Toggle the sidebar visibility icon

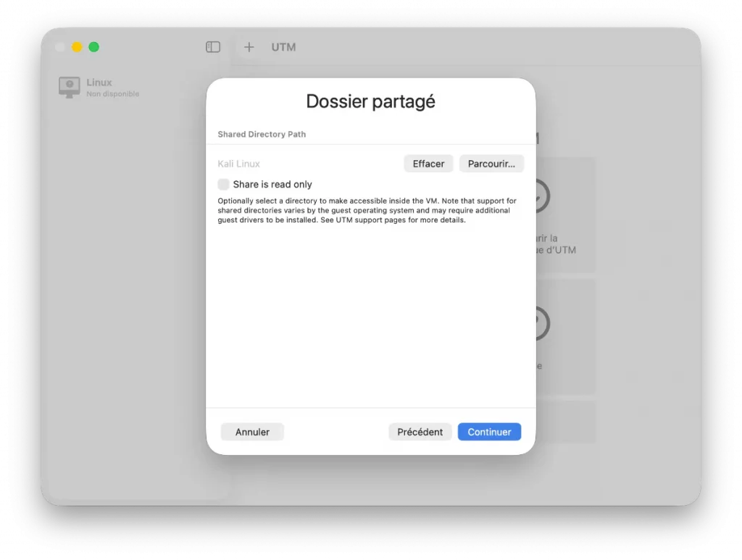tap(213, 47)
